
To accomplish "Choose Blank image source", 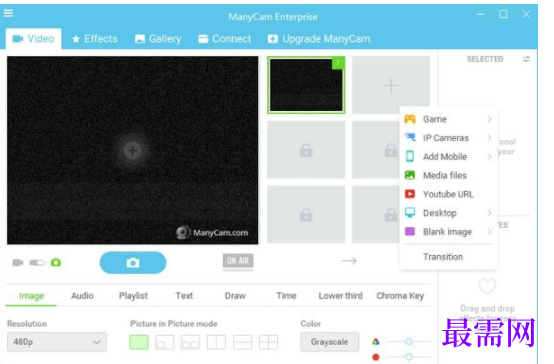I will pyautogui.click(x=448, y=231).
